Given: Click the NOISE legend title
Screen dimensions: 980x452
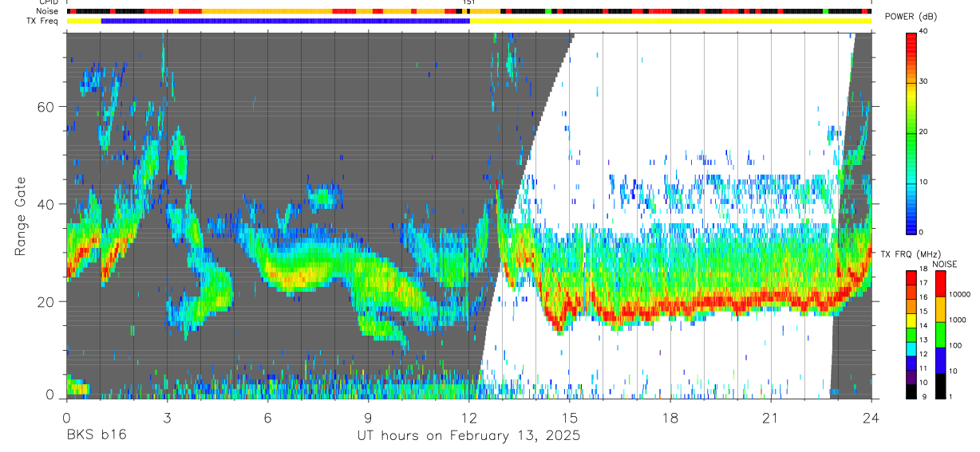Looking at the screenshot, I should pos(945,264).
